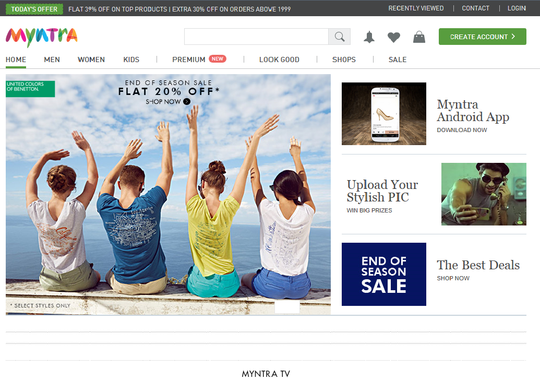
Task: Click the search magnifier button
Action: click(340, 37)
